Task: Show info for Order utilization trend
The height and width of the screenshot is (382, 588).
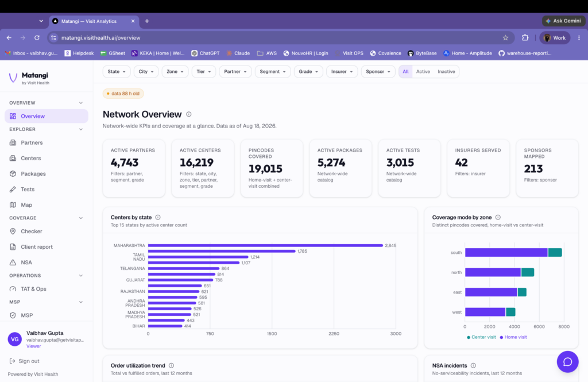Action: 171,365
